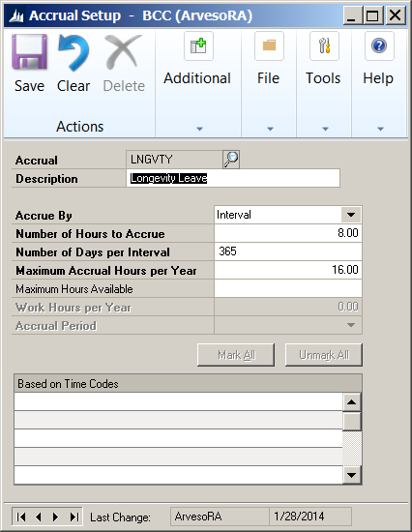Expand the Additional menu arrow
This screenshot has height=532, width=412.
point(199,129)
